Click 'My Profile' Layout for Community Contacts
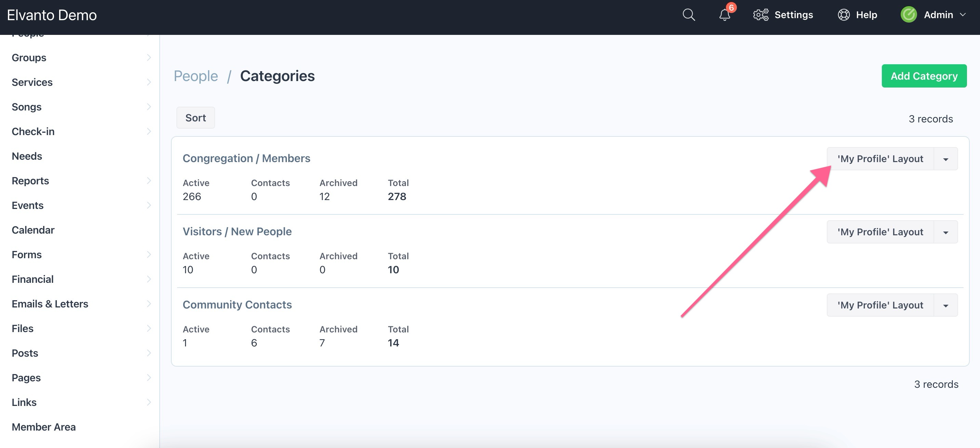Viewport: 980px width, 448px height. click(x=880, y=305)
